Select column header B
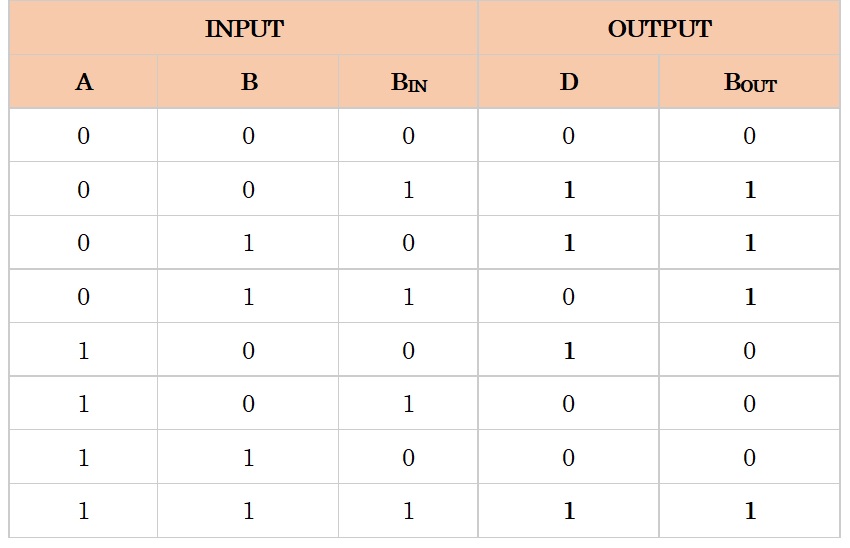The width and height of the screenshot is (850, 548). 248,82
